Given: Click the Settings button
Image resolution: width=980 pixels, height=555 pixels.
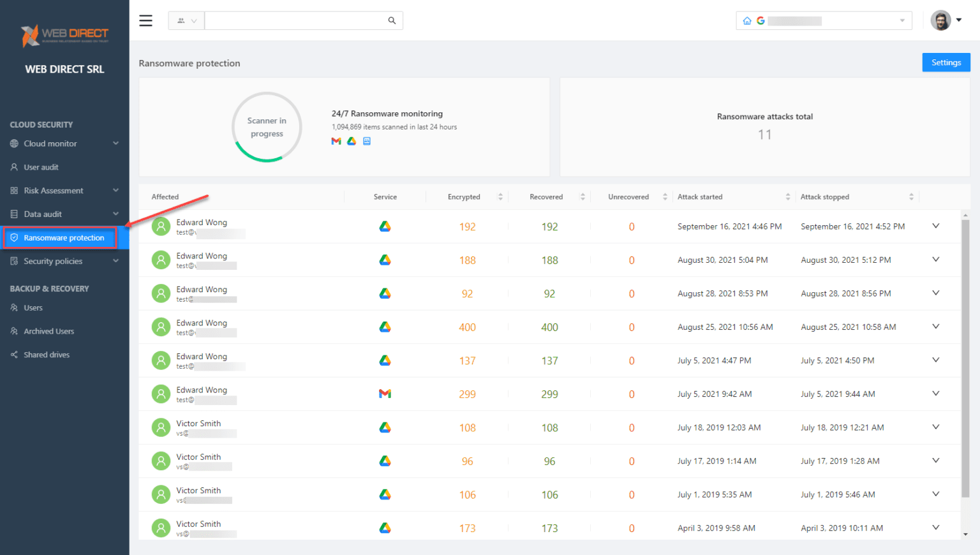Looking at the screenshot, I should 946,63.
